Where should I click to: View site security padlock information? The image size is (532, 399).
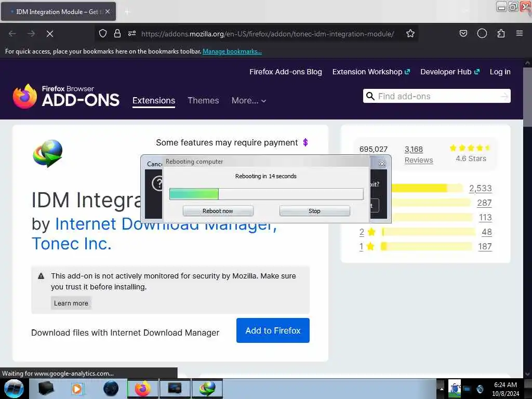click(x=117, y=33)
